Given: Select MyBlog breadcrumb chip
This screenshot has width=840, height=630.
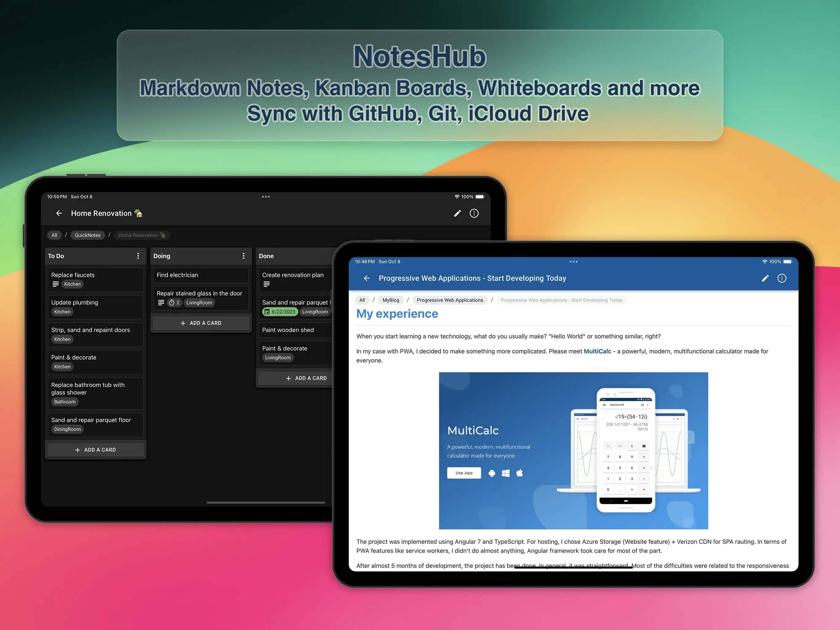Looking at the screenshot, I should 391,300.
